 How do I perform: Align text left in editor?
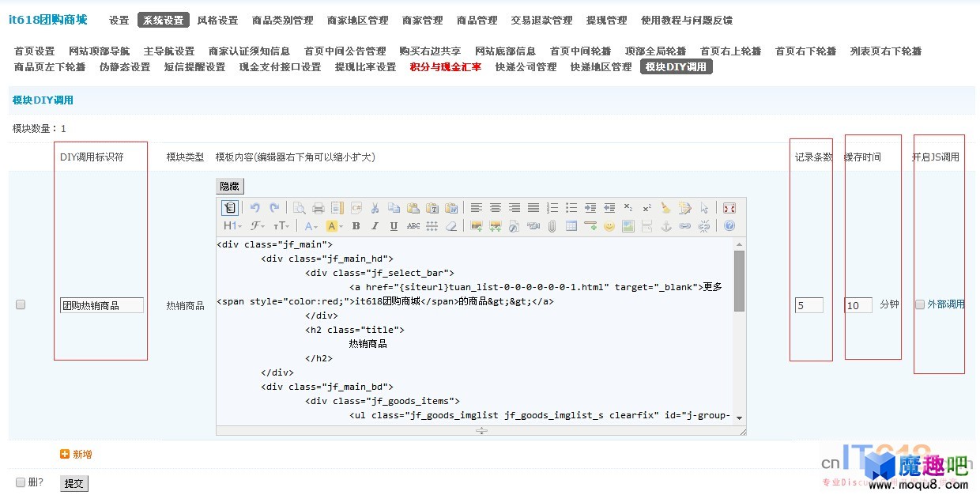click(477, 208)
